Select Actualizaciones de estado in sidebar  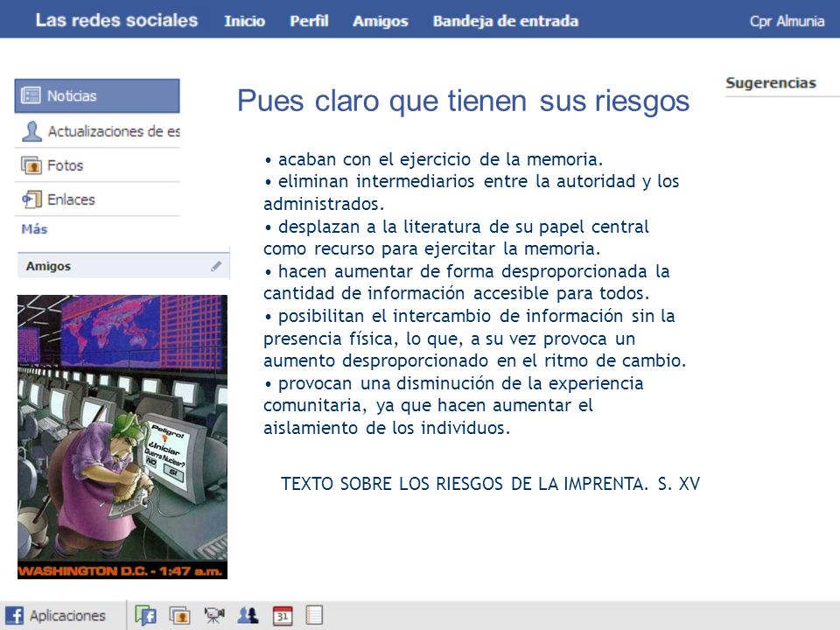(97, 131)
